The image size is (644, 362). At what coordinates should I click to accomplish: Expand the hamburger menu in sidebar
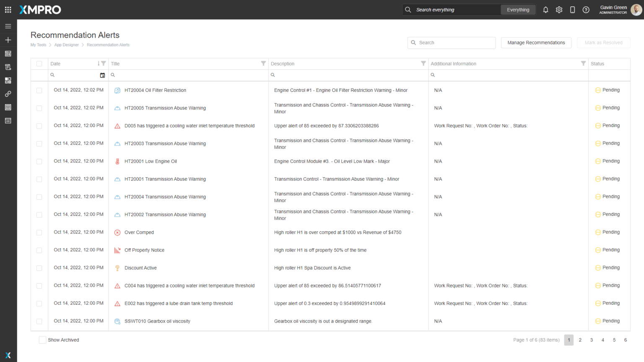coord(8,26)
